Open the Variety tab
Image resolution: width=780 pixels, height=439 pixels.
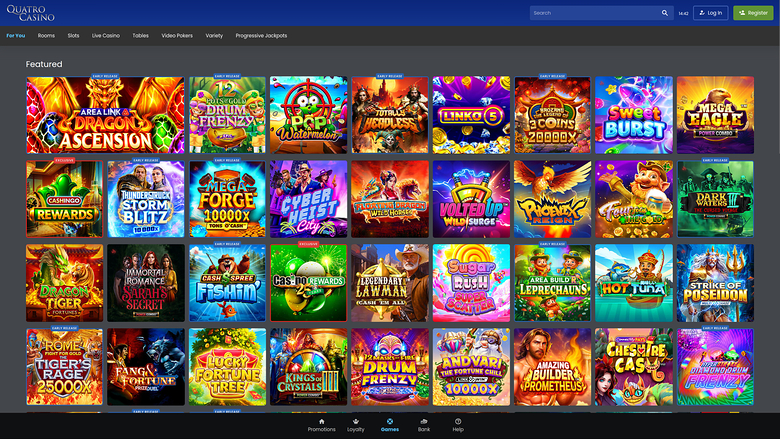click(x=214, y=36)
